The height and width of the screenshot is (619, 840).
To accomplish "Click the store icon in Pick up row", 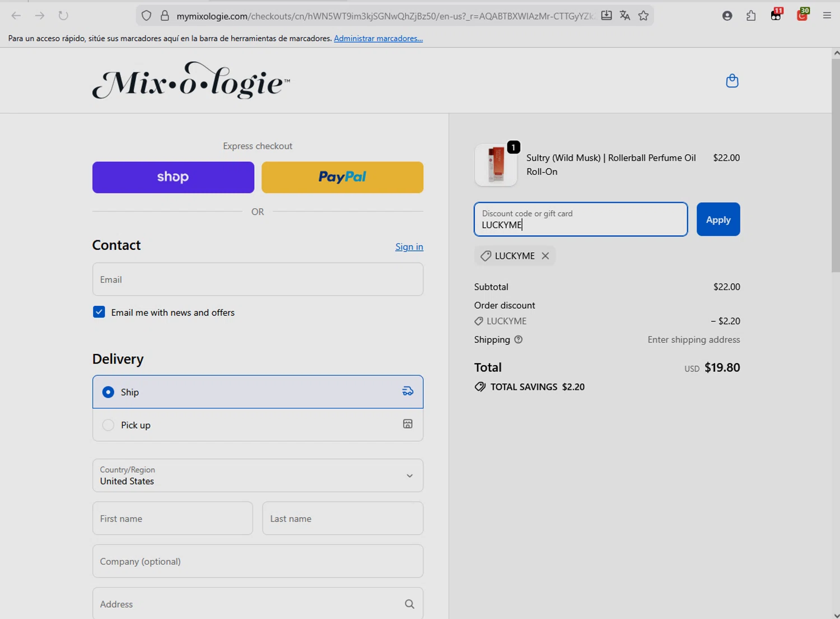I will 408,424.
